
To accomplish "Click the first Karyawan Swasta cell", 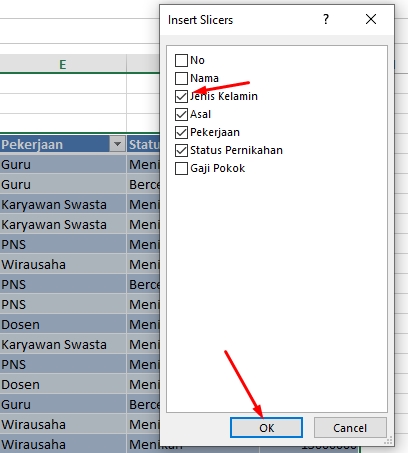I will [63, 204].
